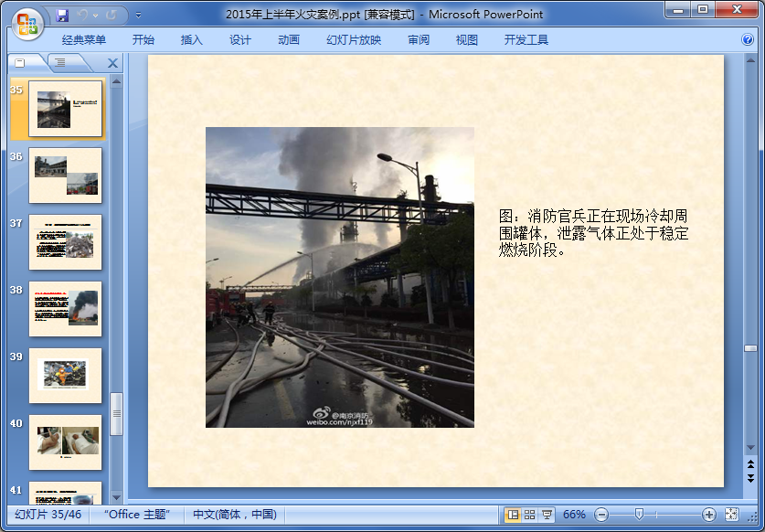Go to next slide with double-down arrow

click(750, 478)
